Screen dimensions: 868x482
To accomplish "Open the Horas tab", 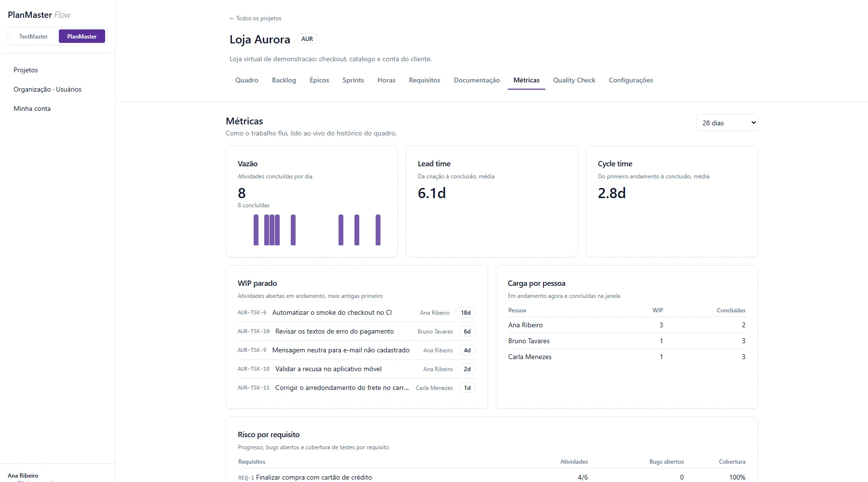I will 386,80.
